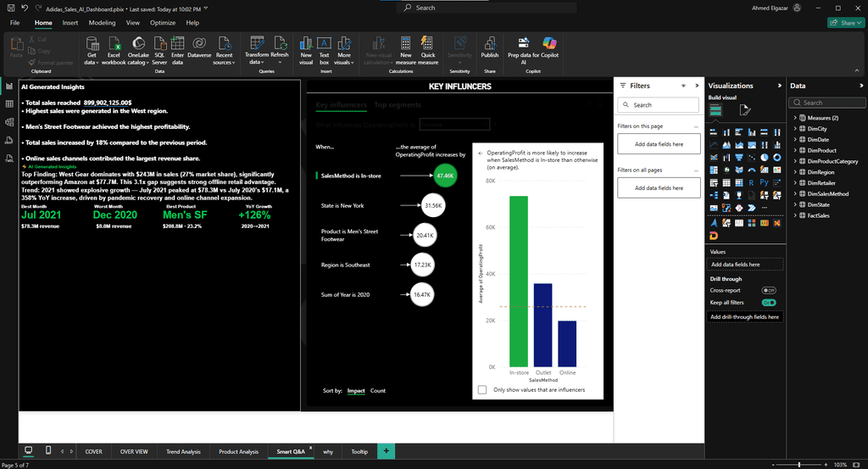Switch to the Product Analysis page tab

(238, 451)
